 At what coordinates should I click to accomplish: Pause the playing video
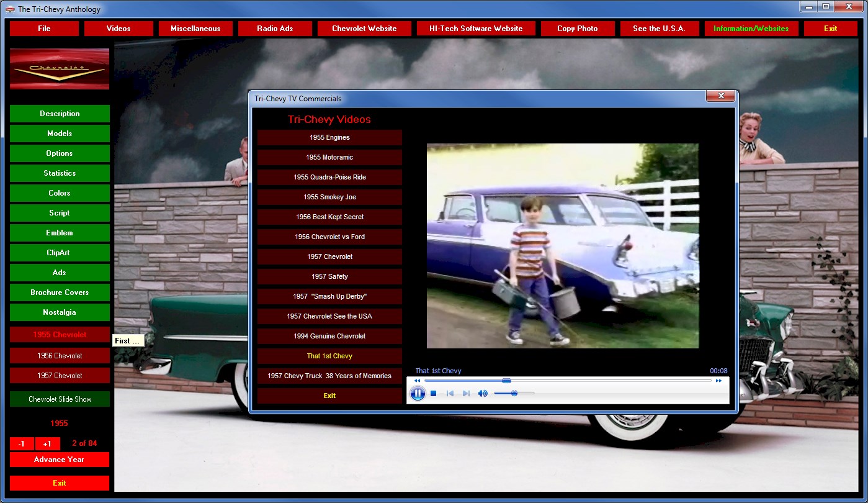click(x=418, y=393)
